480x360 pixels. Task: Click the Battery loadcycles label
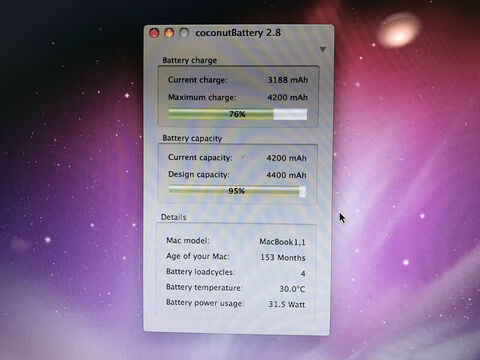[200, 272]
